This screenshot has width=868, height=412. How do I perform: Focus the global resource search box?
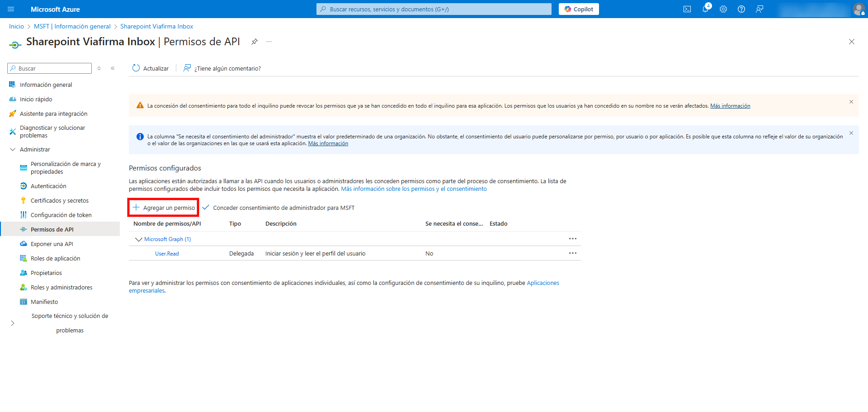point(434,9)
